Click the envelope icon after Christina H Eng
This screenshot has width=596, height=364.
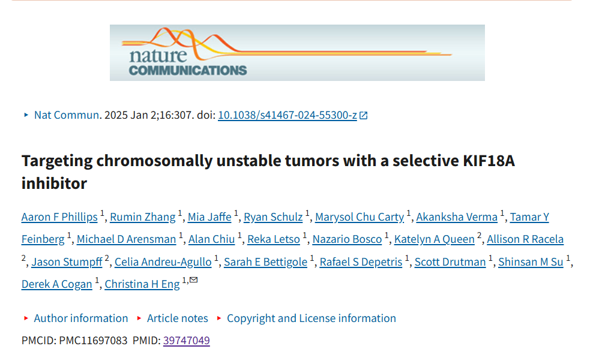[194, 280]
